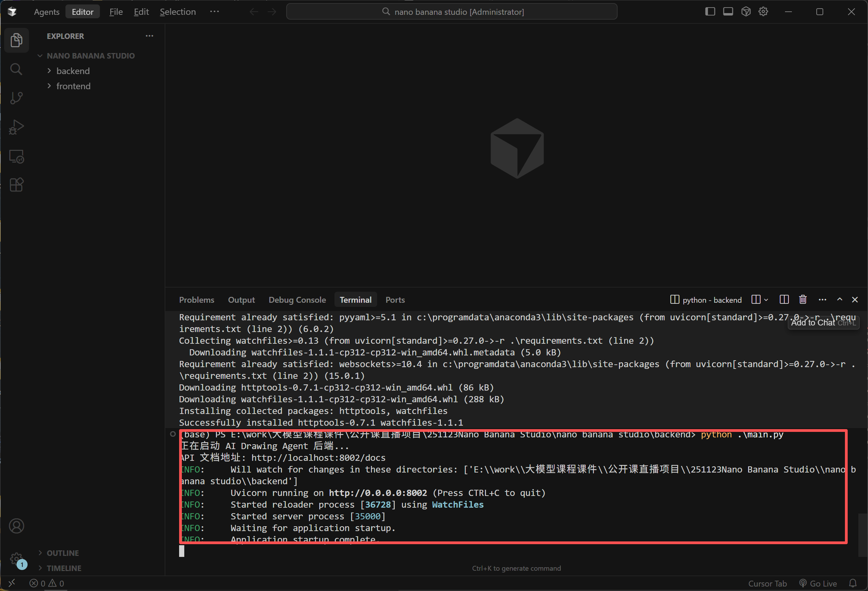Click the Add to Chat button
868x591 pixels.
823,323
